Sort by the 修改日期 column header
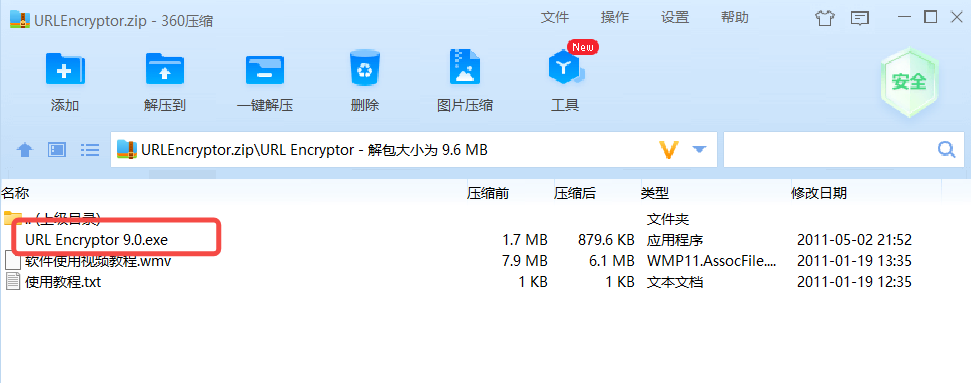The height and width of the screenshot is (383, 971). [x=819, y=193]
